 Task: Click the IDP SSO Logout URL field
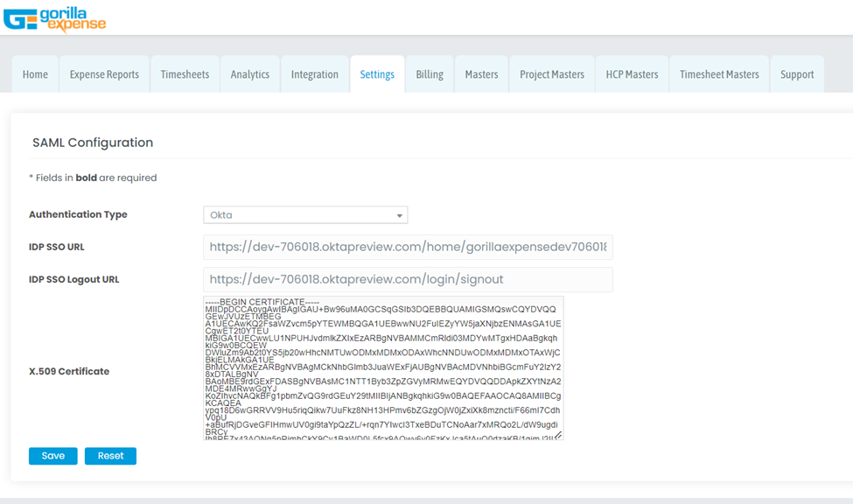pyautogui.click(x=408, y=279)
